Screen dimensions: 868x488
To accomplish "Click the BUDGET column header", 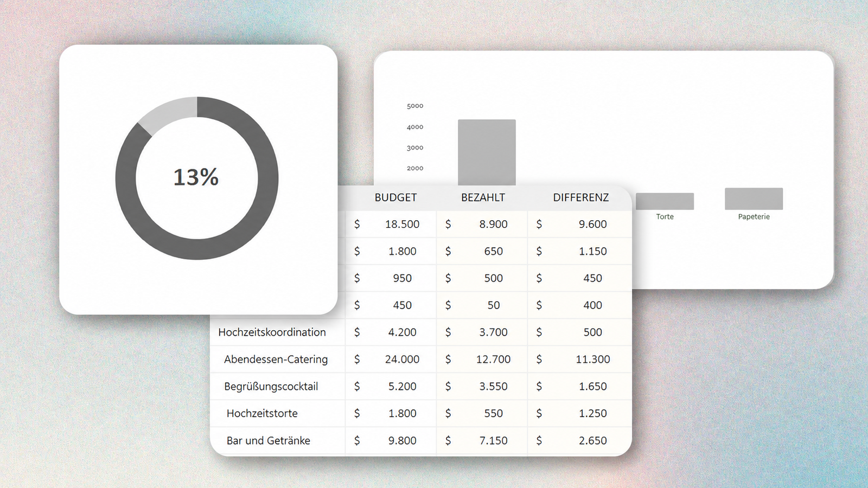I will [x=395, y=198].
